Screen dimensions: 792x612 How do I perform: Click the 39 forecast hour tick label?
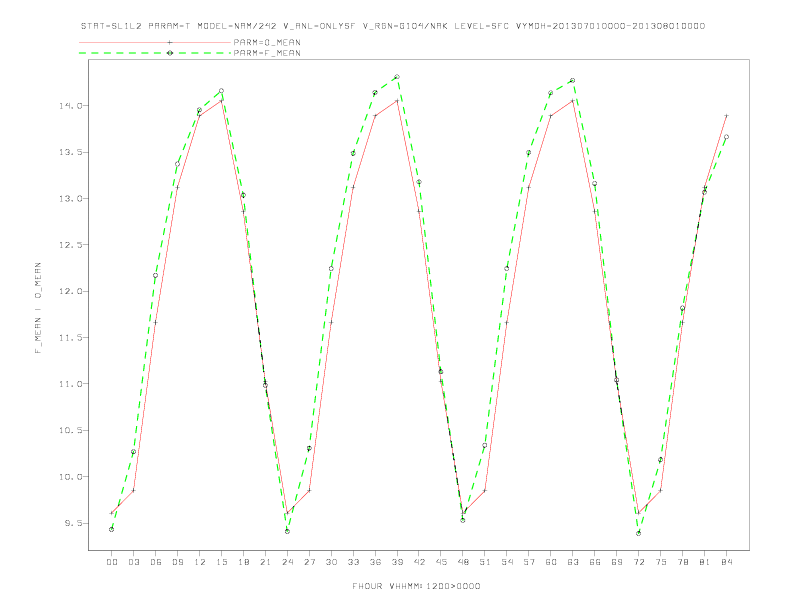(x=397, y=562)
